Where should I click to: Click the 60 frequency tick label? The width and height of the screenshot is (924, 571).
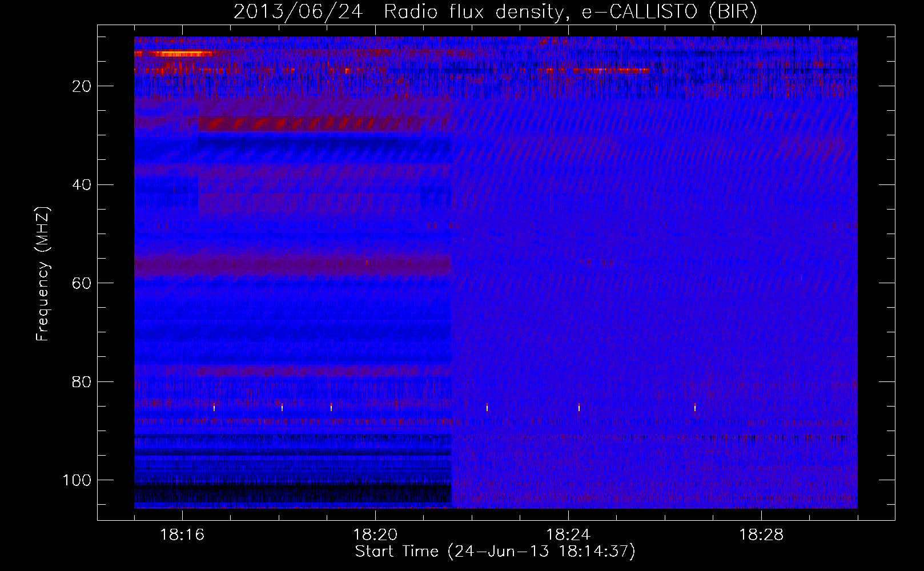coord(82,283)
